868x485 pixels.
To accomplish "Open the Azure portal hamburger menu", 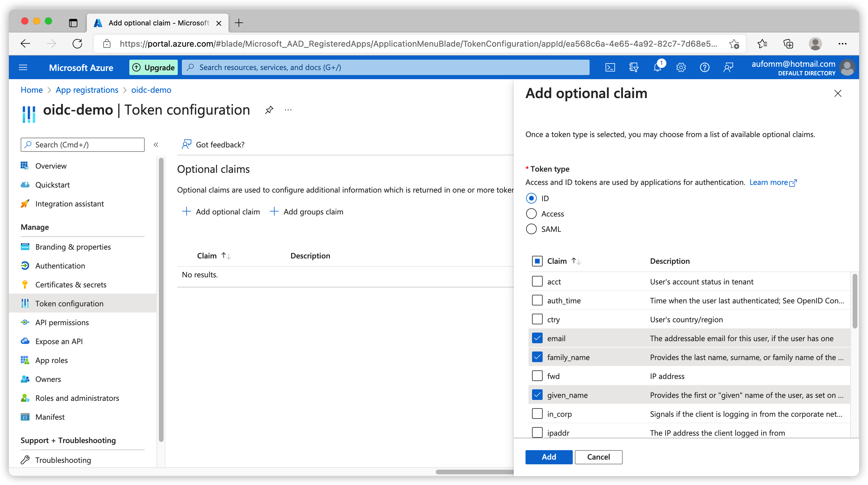I will click(x=23, y=67).
